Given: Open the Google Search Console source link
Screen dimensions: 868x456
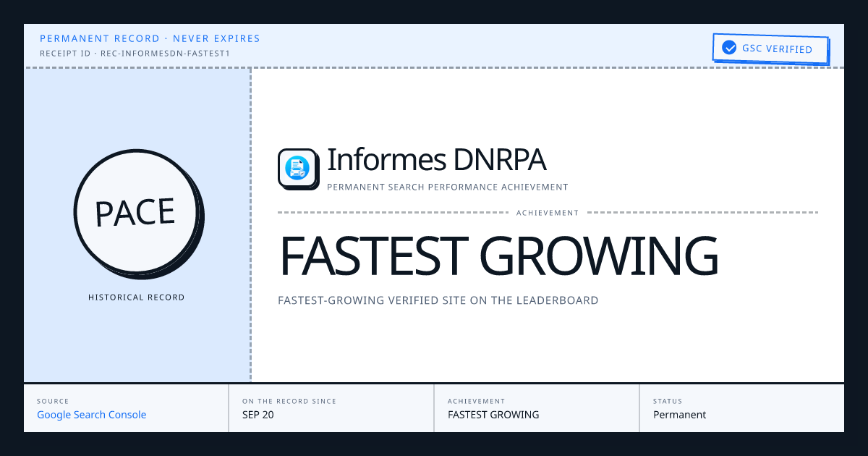Looking at the screenshot, I should click(x=92, y=415).
